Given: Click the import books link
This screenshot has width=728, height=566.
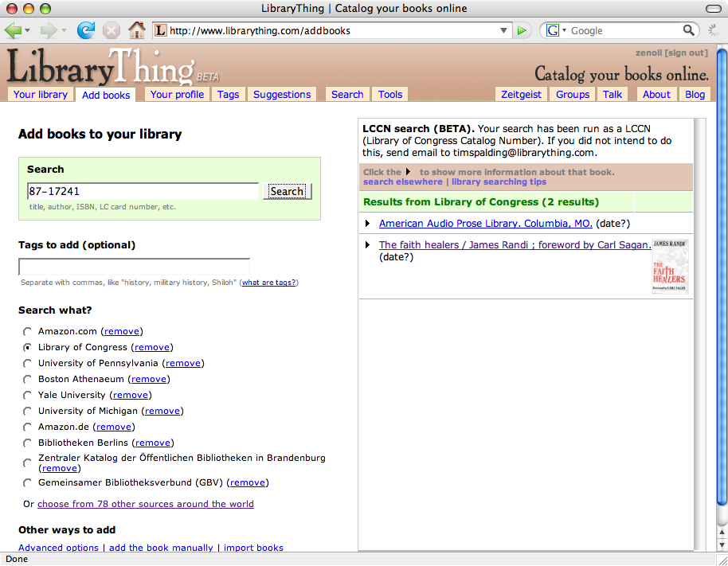Looking at the screenshot, I should click(253, 548).
